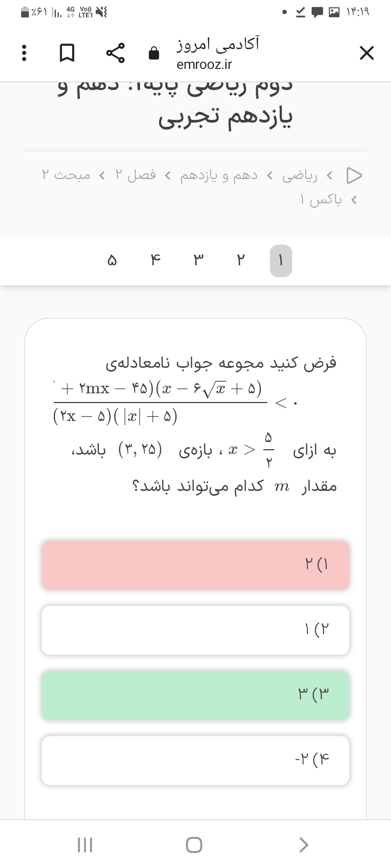Open the دهم و یازدهم breadcrumb

(x=219, y=175)
